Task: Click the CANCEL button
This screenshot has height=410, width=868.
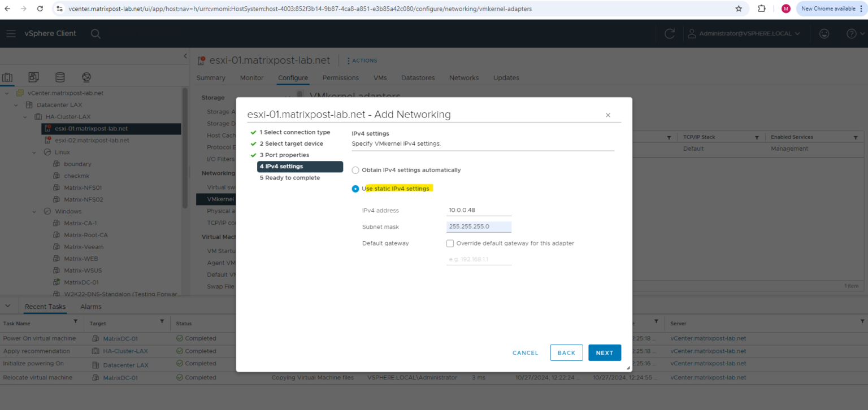Action: [x=525, y=352]
